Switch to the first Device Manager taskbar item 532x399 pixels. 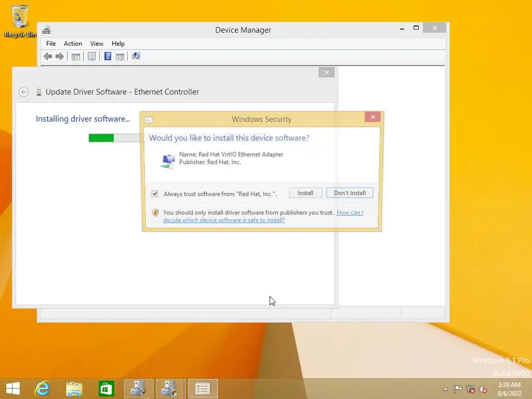138,389
